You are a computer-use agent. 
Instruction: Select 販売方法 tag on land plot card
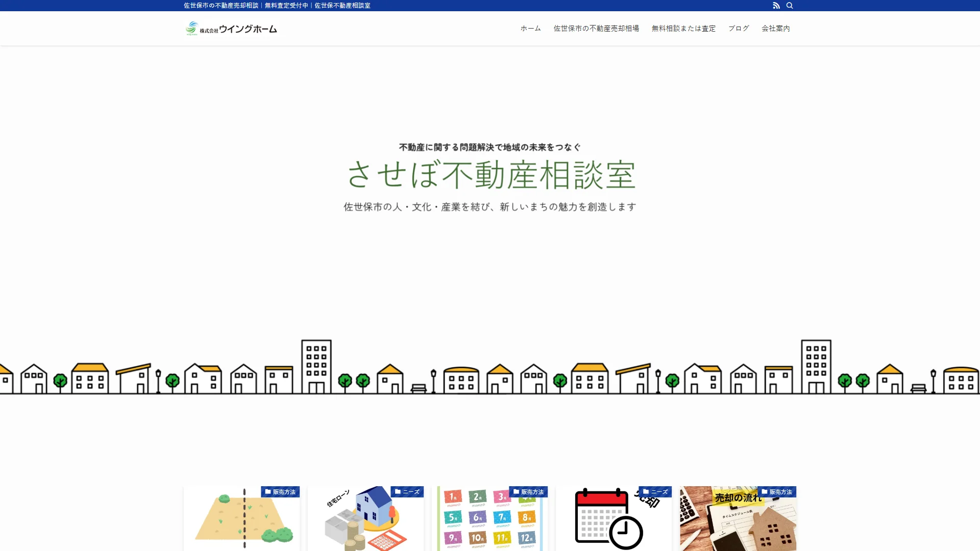[280, 492]
